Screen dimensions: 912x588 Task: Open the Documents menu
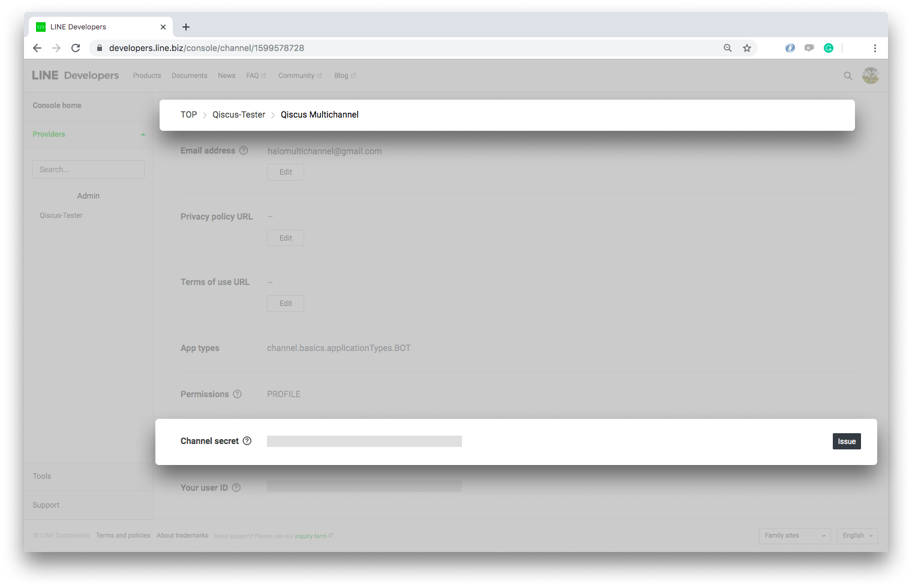pos(190,76)
